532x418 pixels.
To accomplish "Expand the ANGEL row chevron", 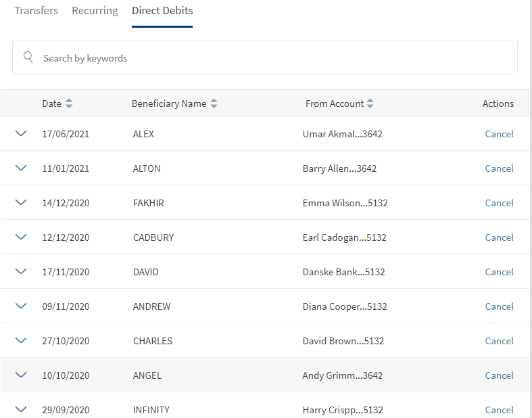I will [x=21, y=375].
